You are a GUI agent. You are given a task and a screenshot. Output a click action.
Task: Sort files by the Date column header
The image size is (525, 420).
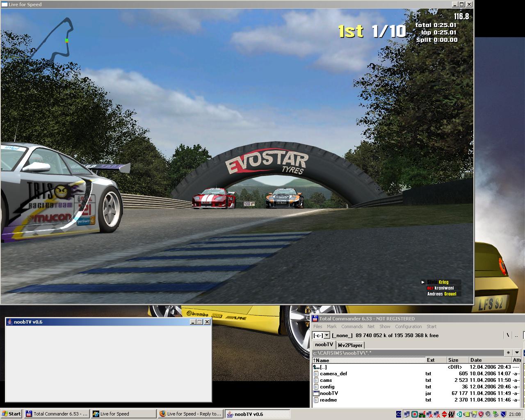[x=490, y=360]
